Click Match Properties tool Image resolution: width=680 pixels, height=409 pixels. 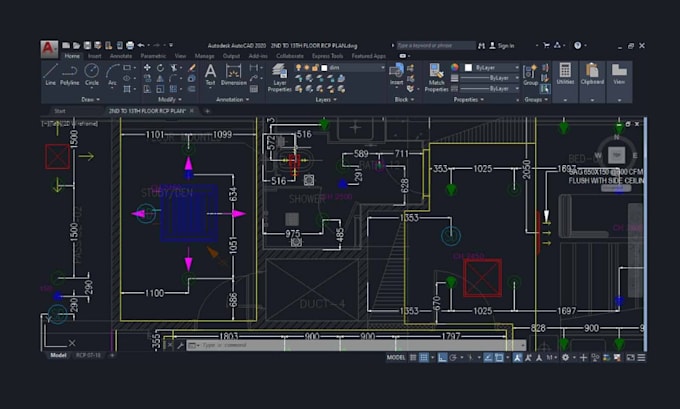(x=436, y=77)
